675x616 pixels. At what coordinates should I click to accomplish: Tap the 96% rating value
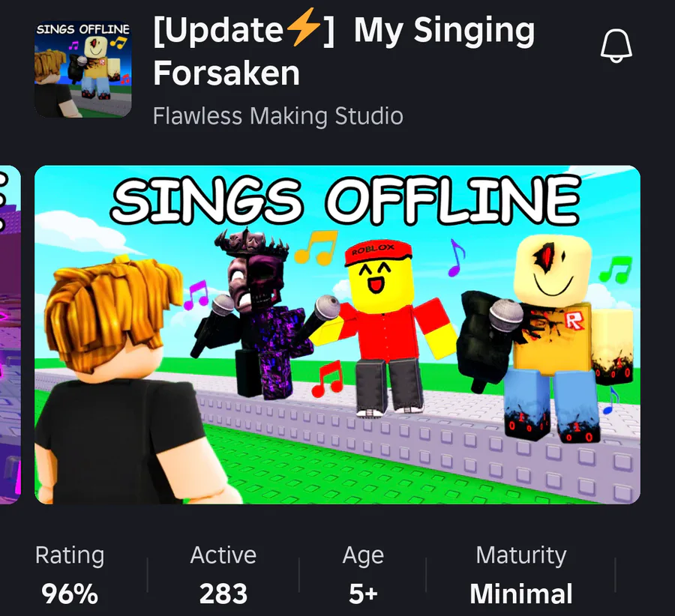[70, 594]
